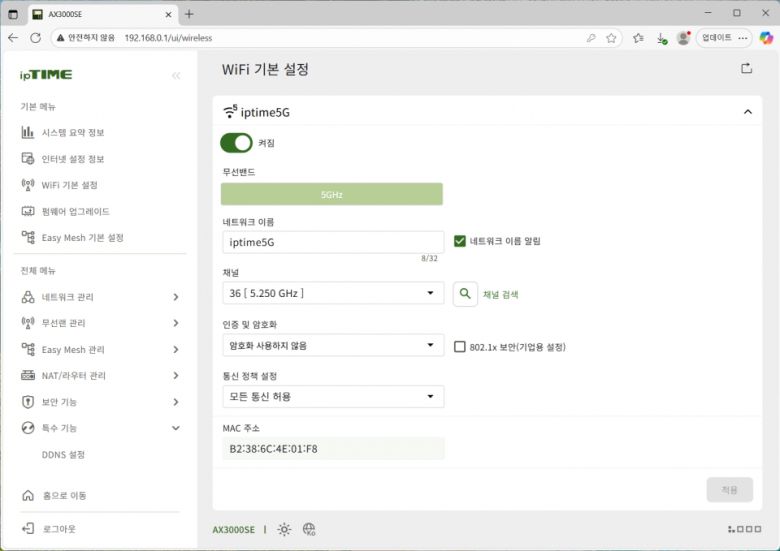Select 인터넷 설정 정보 menu label

(73, 159)
